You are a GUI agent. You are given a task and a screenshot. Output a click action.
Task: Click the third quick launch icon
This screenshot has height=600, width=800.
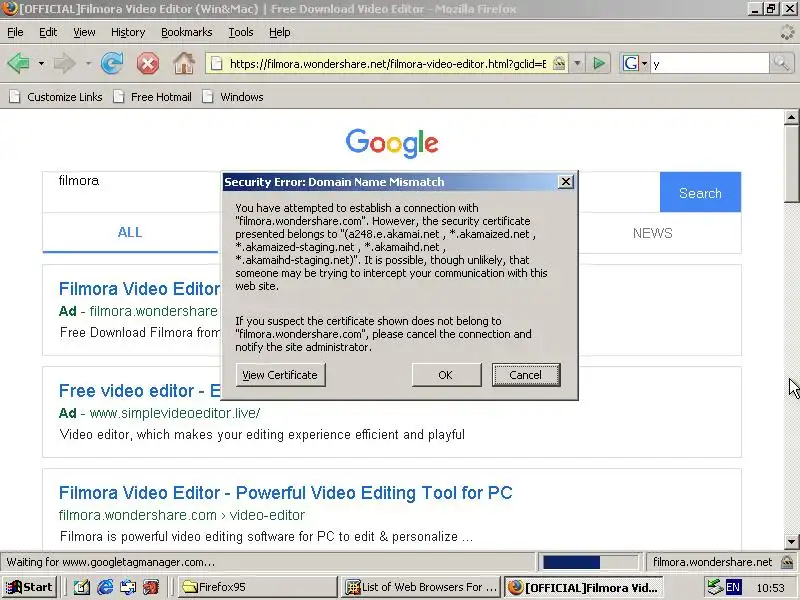coord(128,587)
